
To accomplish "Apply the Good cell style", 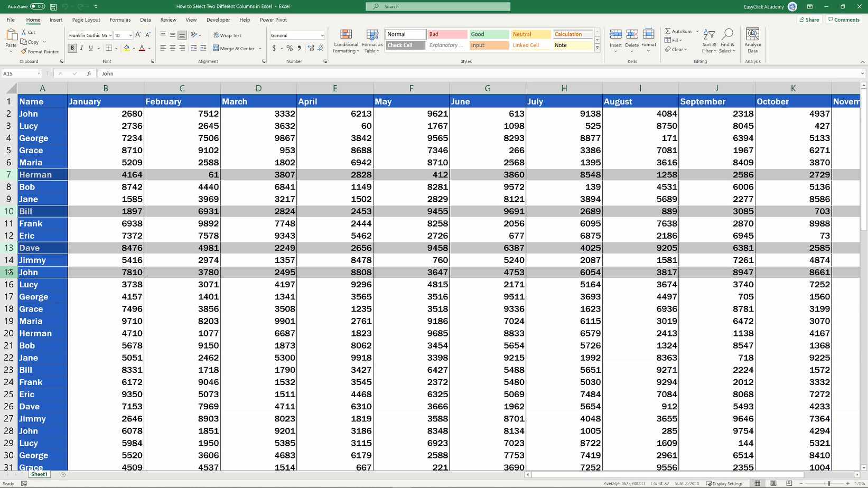I will (488, 34).
